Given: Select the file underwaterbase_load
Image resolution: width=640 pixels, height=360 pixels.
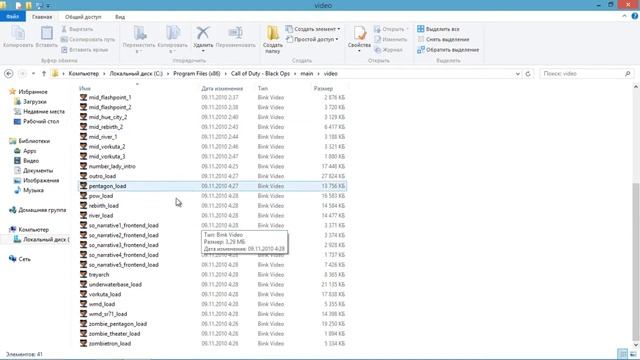Looking at the screenshot, I should pyautogui.click(x=115, y=284).
